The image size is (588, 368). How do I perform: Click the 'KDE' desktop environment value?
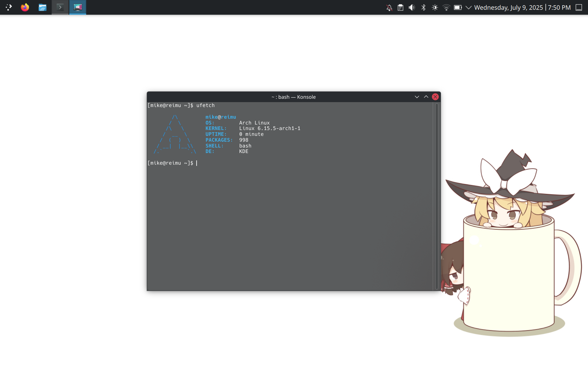coord(244,151)
